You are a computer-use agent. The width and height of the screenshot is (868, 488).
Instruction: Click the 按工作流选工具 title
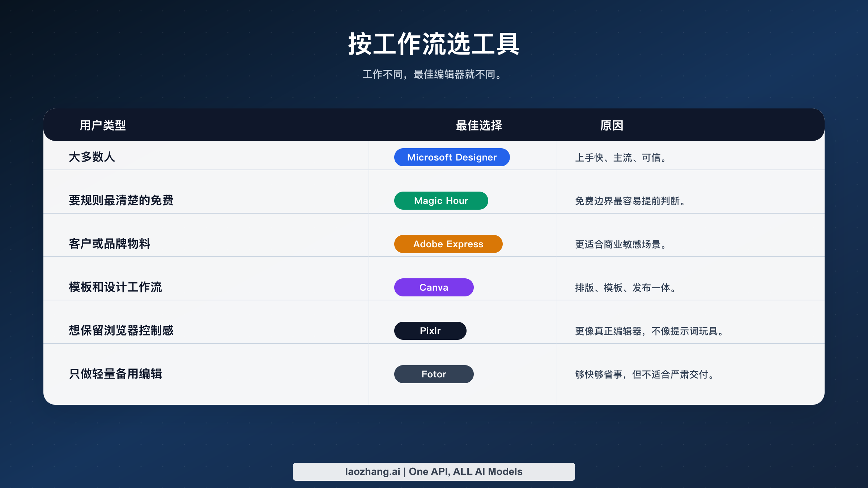pos(434,44)
